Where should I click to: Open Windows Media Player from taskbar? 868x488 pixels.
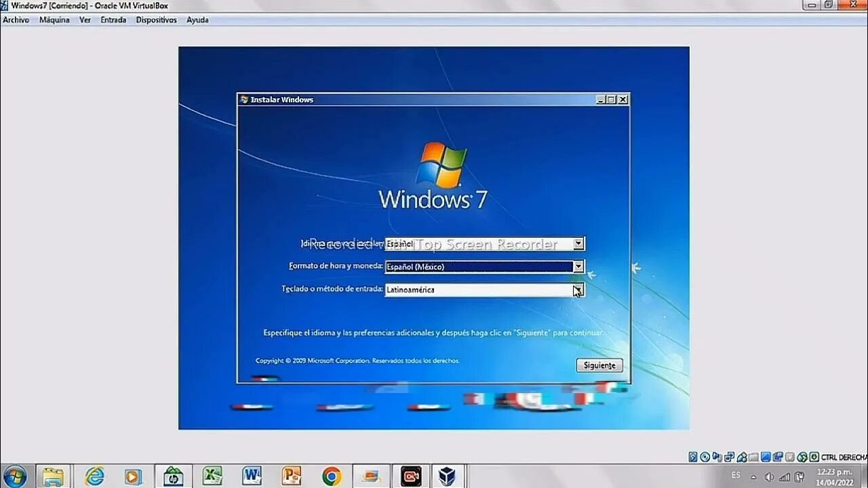tap(134, 476)
